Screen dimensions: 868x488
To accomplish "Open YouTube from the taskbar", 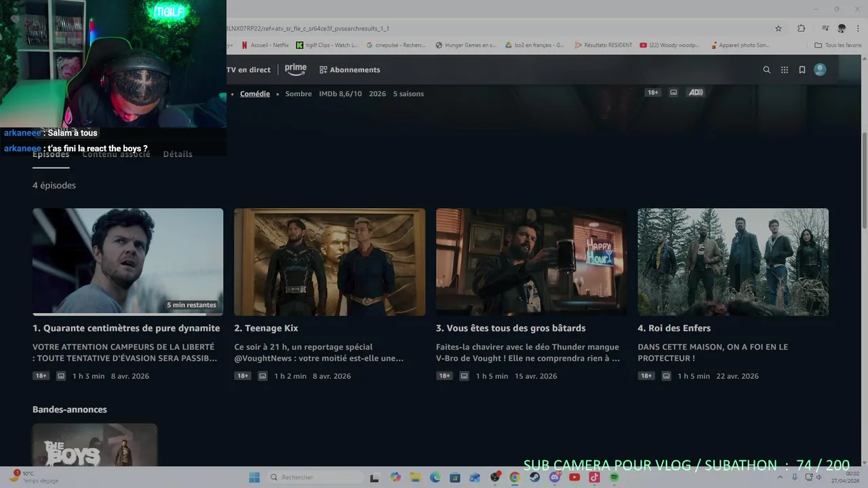I will tap(574, 477).
